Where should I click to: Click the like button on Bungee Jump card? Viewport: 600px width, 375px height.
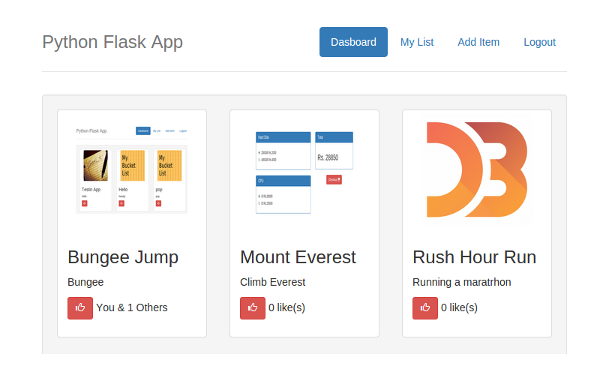click(x=80, y=308)
